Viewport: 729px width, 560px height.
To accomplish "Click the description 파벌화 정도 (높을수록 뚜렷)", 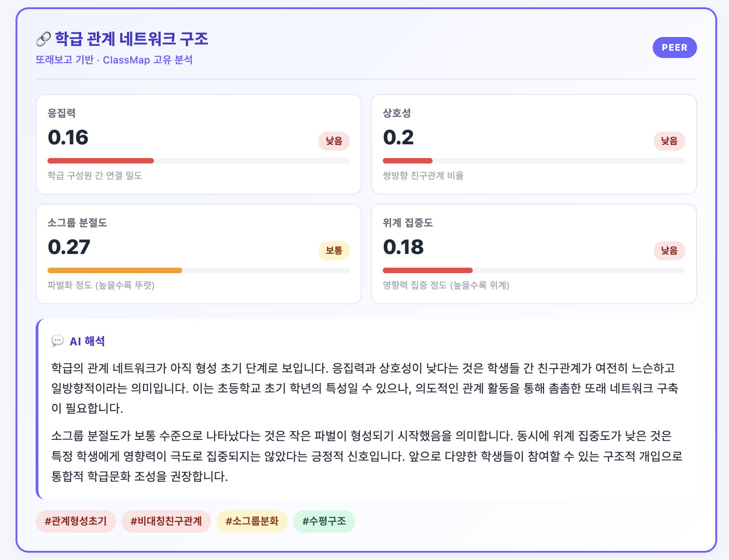I will [101, 285].
